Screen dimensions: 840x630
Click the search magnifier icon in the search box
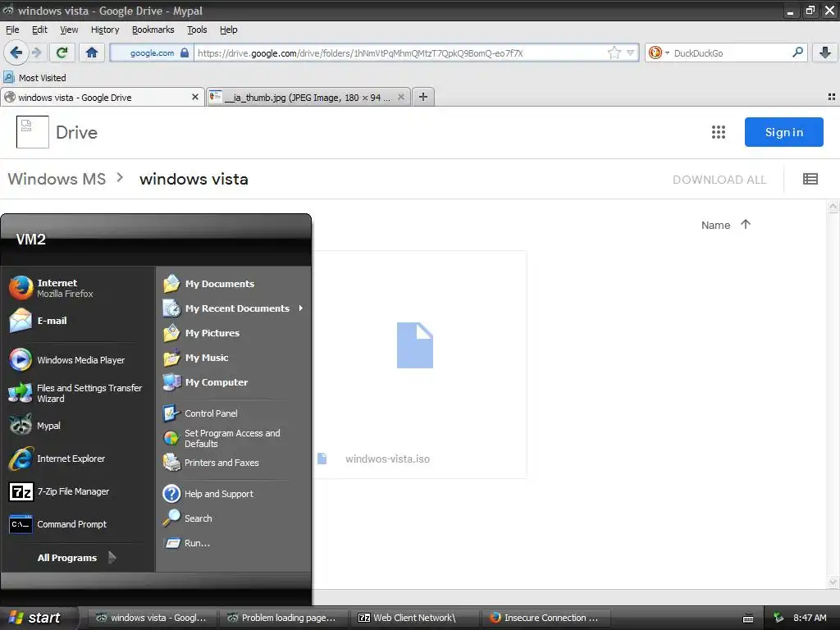pyautogui.click(x=797, y=52)
